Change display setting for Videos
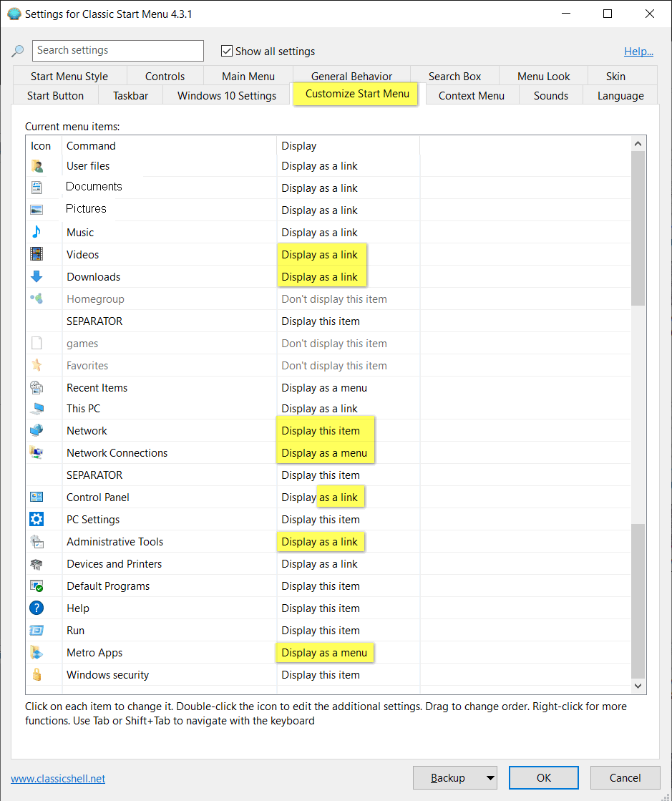This screenshot has width=672, height=801. pyautogui.click(x=320, y=254)
